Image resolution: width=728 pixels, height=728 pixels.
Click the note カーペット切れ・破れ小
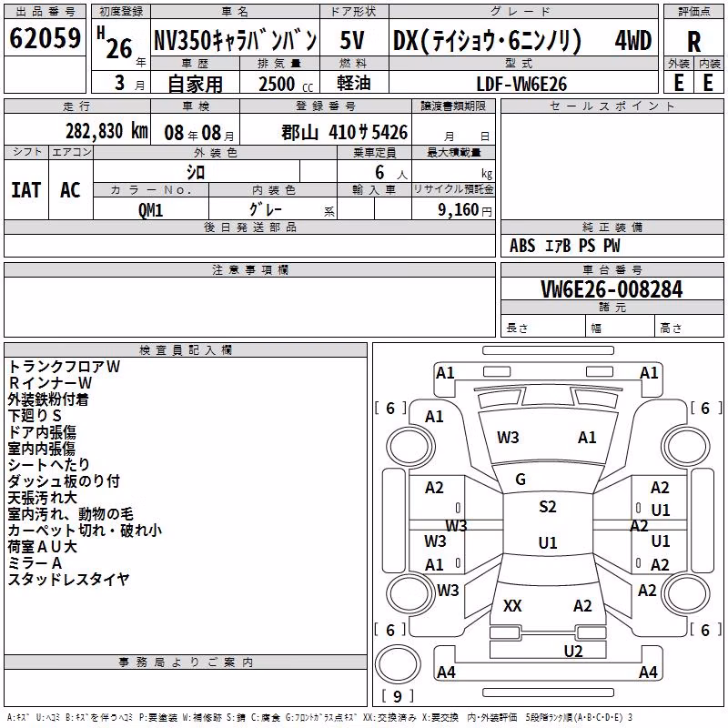(x=85, y=531)
